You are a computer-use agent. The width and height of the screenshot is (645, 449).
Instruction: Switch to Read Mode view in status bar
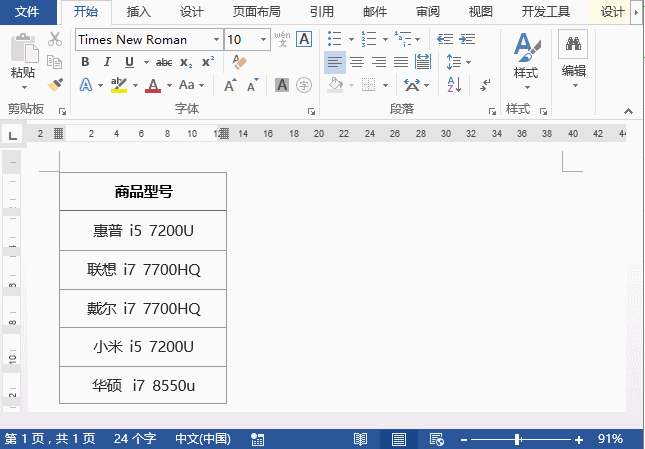pyautogui.click(x=361, y=439)
